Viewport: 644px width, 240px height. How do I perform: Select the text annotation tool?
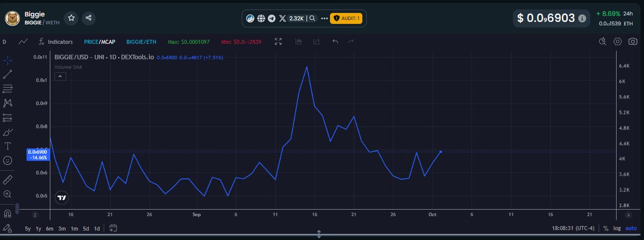coord(8,146)
